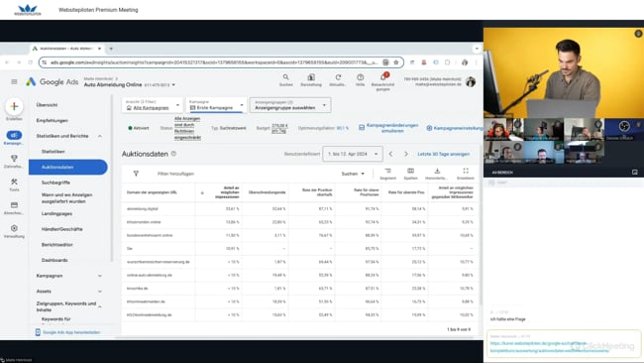The height and width of the screenshot is (363, 644).
Task: Click the Budget value per Tag
Action: coord(279,128)
